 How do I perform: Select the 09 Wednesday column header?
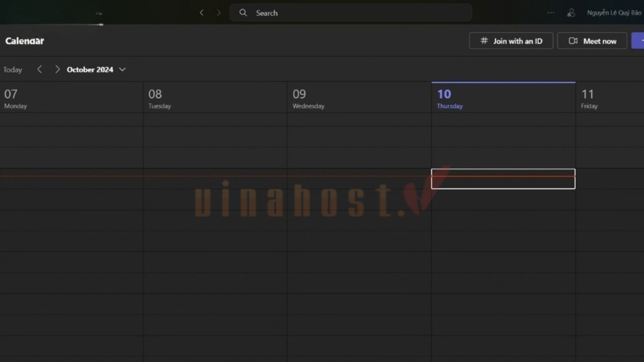click(359, 97)
